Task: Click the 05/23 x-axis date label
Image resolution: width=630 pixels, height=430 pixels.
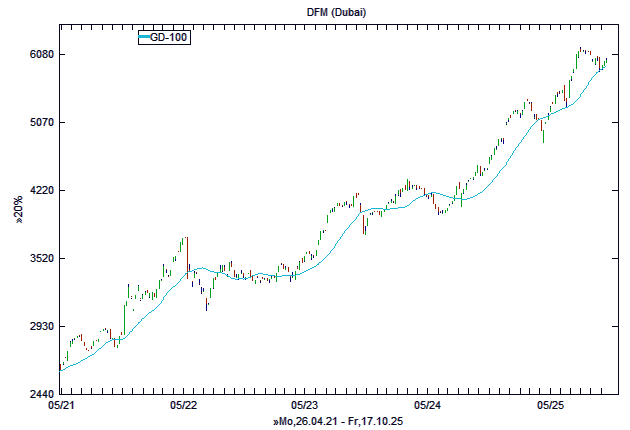Action: tap(305, 406)
